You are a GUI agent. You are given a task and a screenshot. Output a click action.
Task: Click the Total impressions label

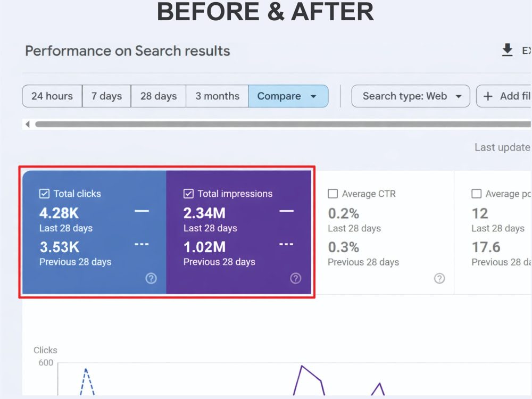click(235, 194)
